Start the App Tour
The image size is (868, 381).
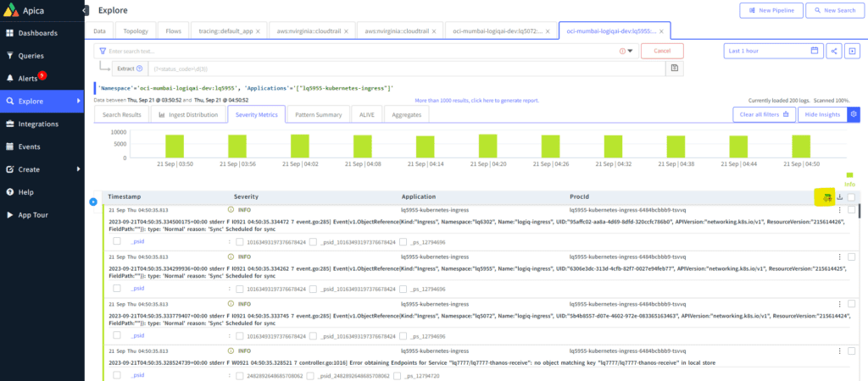coord(33,214)
